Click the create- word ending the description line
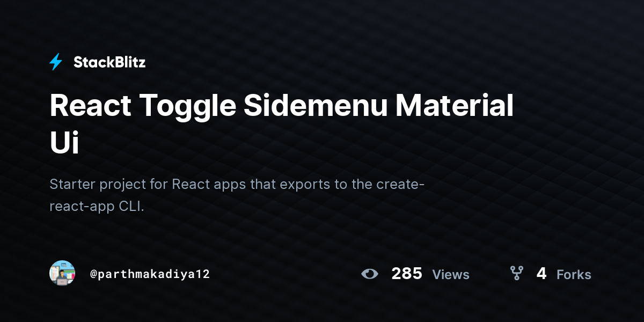 400,184
